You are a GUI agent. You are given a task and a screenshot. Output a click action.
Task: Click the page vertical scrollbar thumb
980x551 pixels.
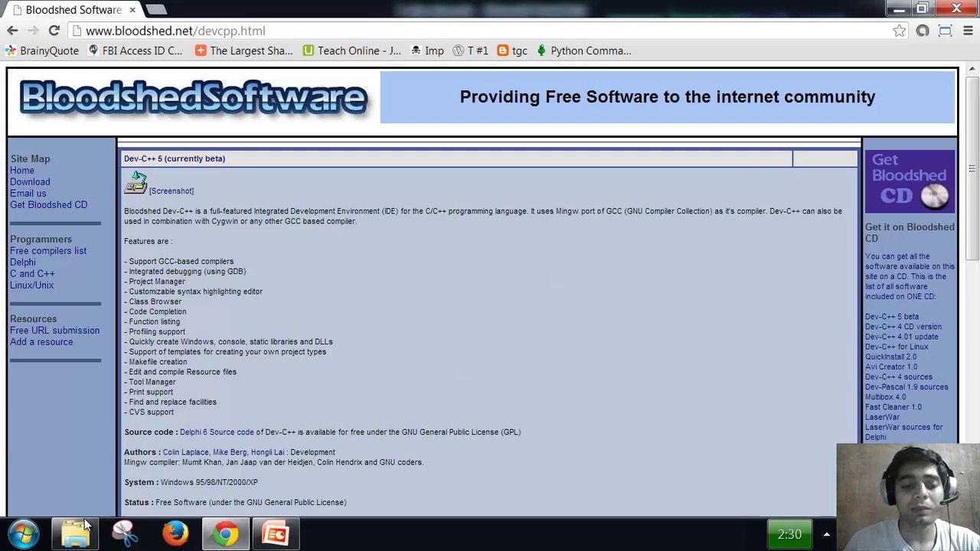972,168
